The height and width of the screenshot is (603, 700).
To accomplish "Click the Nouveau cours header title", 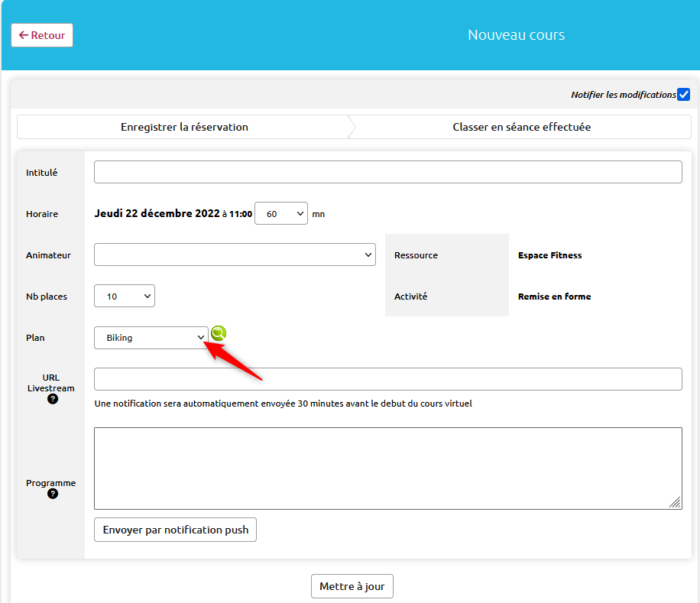I will click(x=516, y=35).
